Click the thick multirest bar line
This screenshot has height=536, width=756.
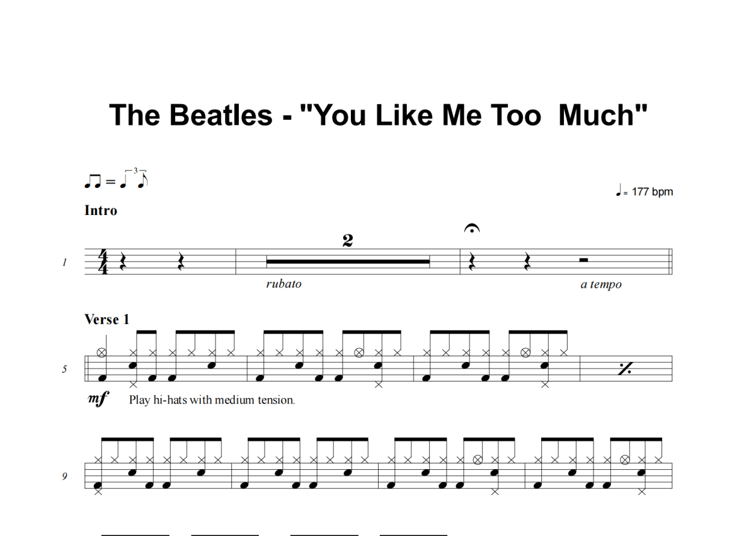[348, 261]
